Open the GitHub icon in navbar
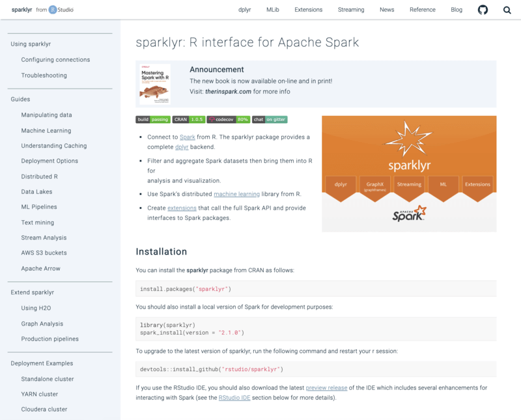Image resolution: width=521 pixels, height=420 pixels. (483, 10)
